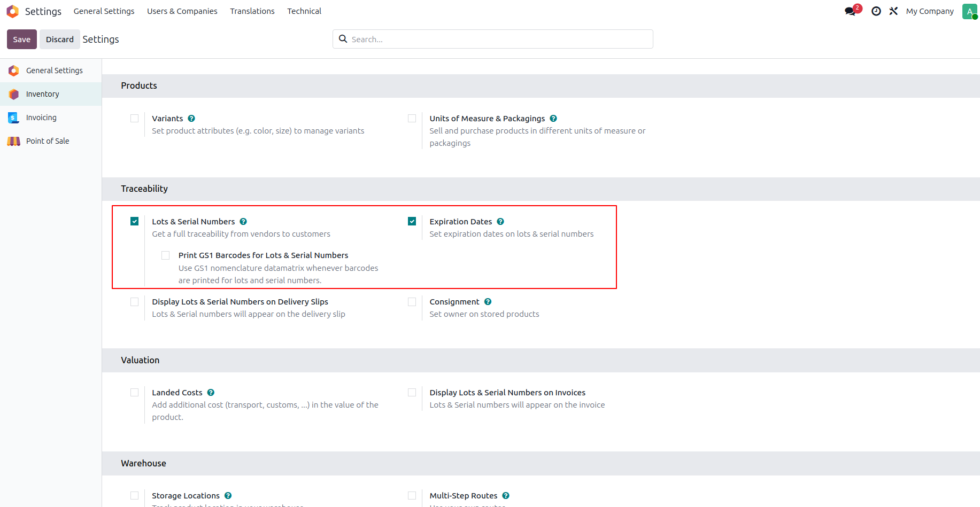The height and width of the screenshot is (507, 980).
Task: Click the Consignment label
Action: pyautogui.click(x=454, y=302)
